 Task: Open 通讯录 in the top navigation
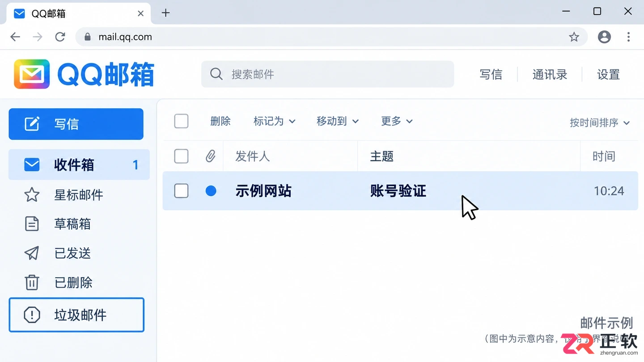coord(550,75)
